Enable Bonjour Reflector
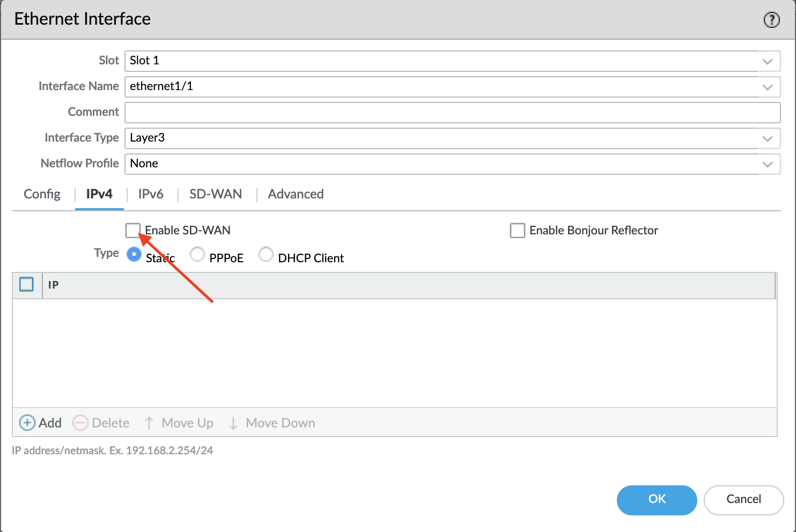The height and width of the screenshot is (532, 796). 517,230
